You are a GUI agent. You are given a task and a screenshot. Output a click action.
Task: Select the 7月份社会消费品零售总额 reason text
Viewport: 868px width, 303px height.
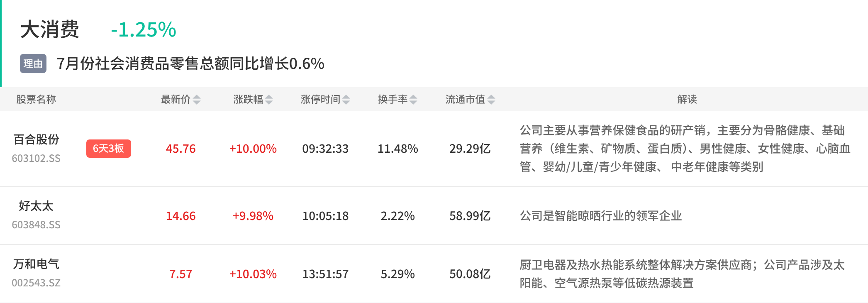[139, 64]
